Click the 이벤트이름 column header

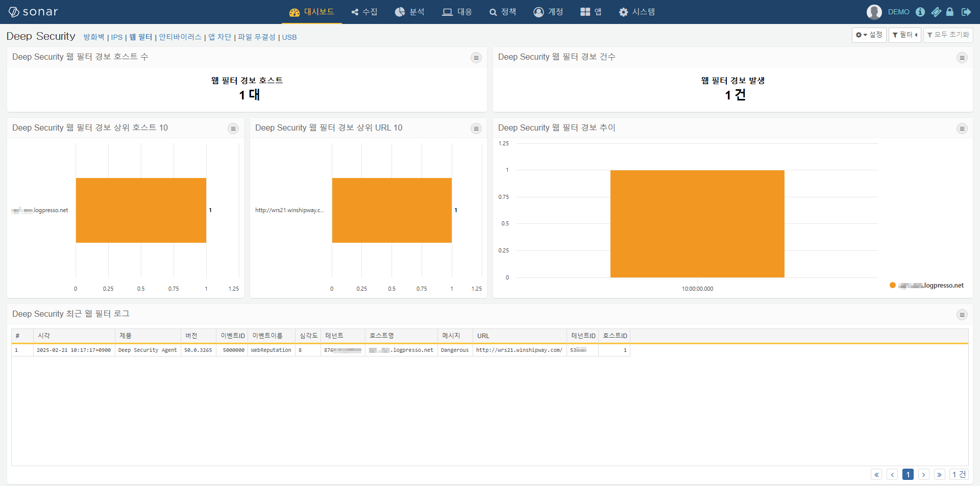coord(272,336)
